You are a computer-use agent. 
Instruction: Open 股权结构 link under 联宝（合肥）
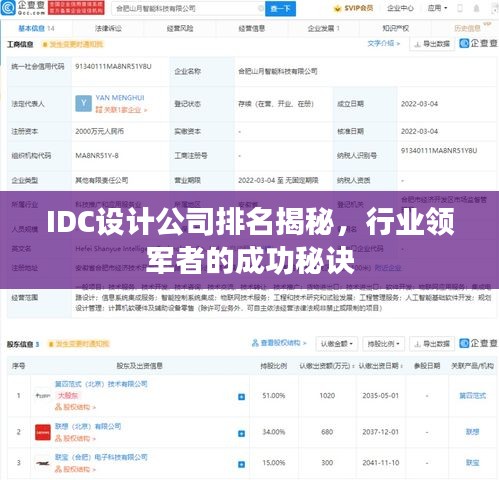click(75, 469)
